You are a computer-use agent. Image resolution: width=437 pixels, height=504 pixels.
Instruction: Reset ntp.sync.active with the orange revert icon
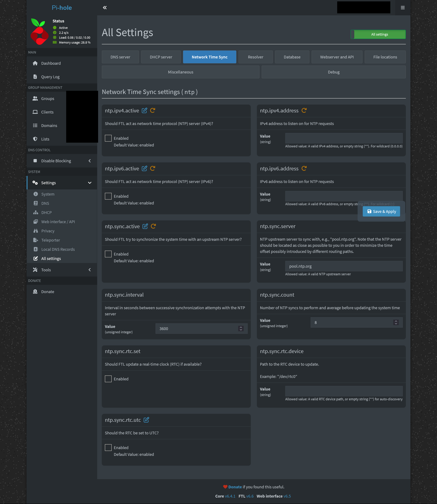(x=153, y=226)
